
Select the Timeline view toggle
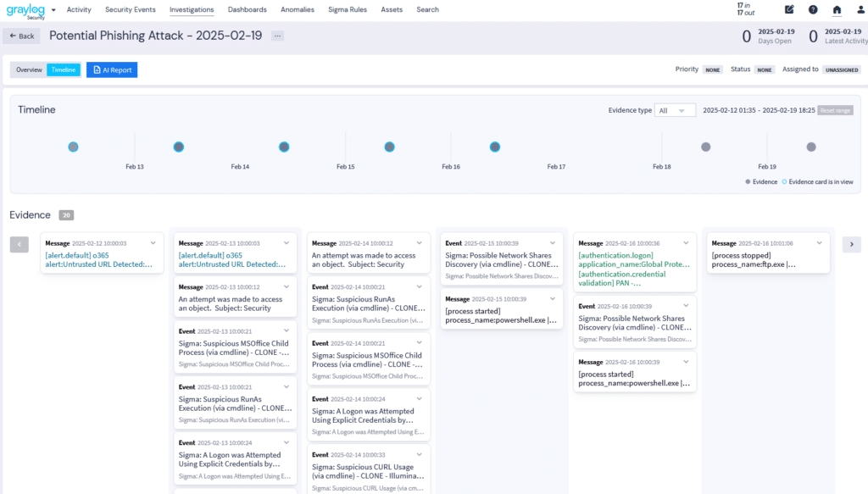click(x=64, y=70)
